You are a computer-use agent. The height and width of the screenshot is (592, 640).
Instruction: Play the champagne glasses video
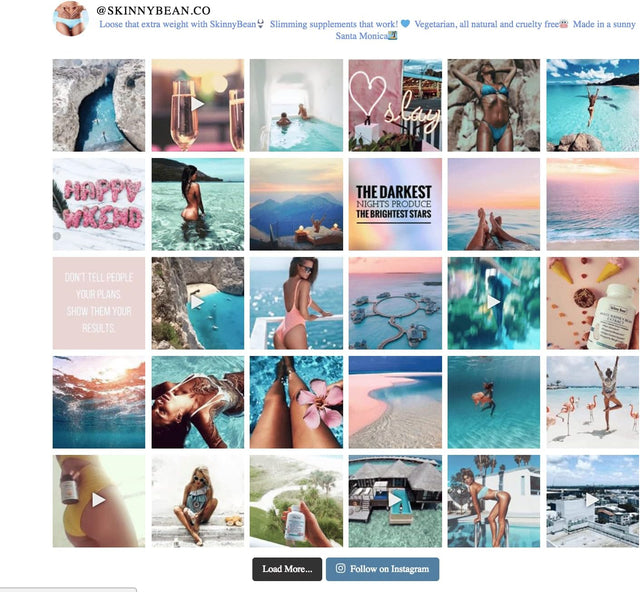click(198, 105)
